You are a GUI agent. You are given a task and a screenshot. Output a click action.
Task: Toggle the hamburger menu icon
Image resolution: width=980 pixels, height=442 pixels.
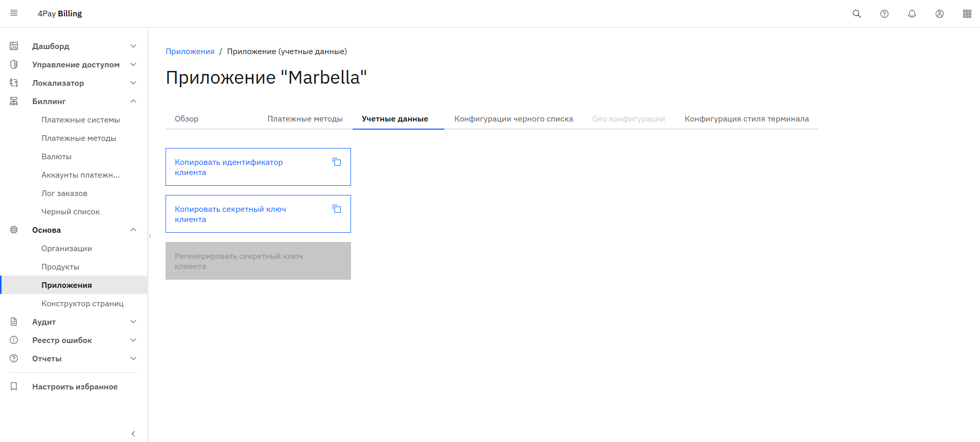14,13
